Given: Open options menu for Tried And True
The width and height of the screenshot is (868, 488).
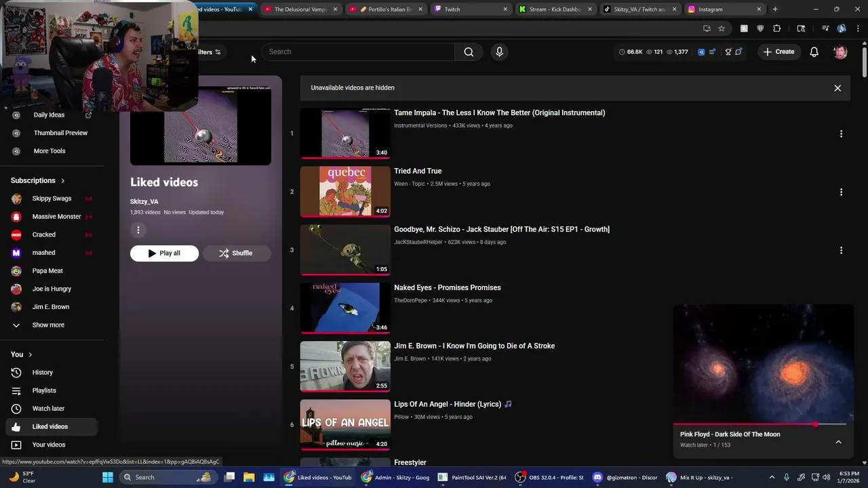Looking at the screenshot, I should coord(841,192).
